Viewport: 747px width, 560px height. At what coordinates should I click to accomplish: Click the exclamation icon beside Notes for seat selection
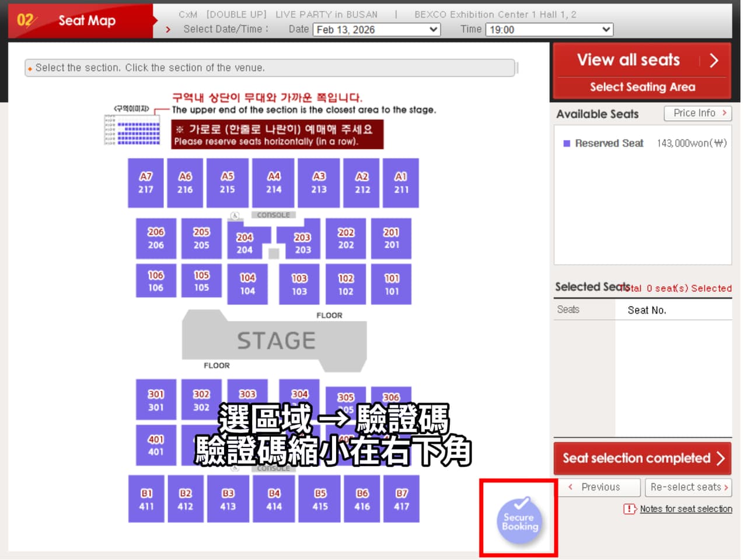(x=630, y=509)
